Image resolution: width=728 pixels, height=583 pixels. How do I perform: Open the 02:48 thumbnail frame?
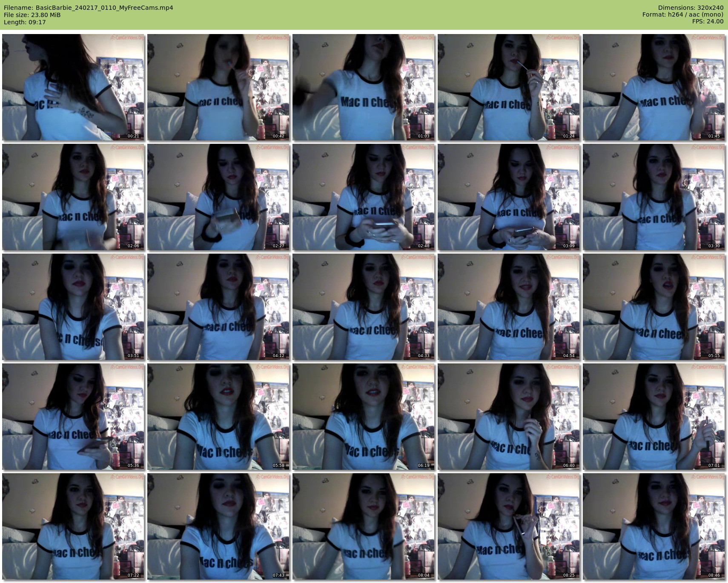coord(364,197)
